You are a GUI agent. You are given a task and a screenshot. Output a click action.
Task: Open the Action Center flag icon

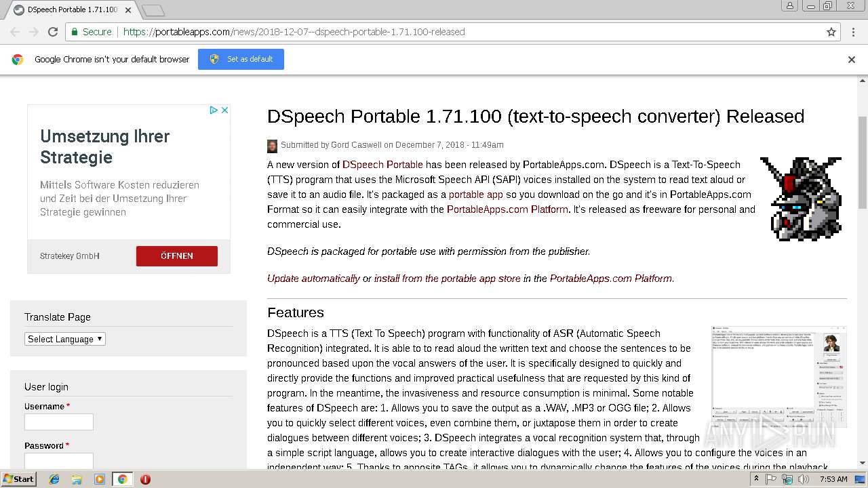(x=772, y=479)
